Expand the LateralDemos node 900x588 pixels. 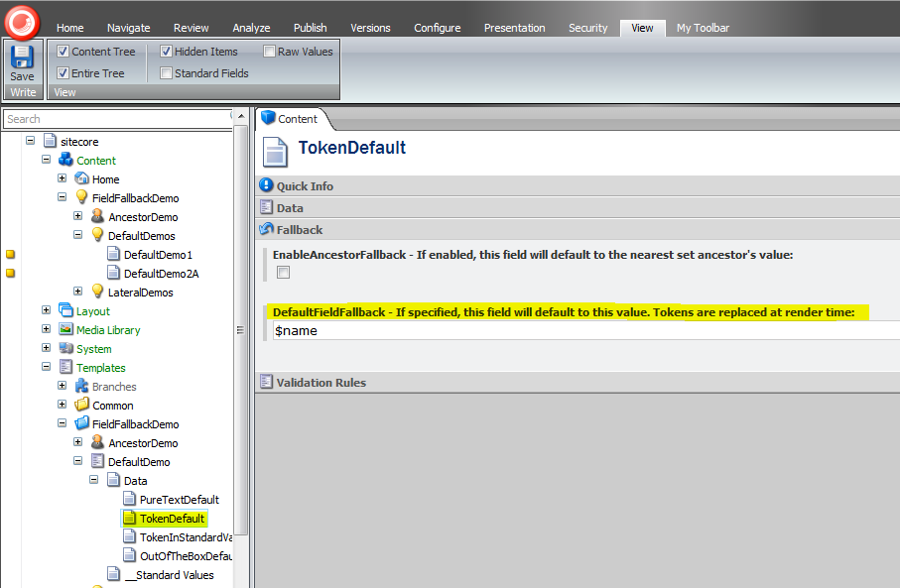click(x=78, y=291)
